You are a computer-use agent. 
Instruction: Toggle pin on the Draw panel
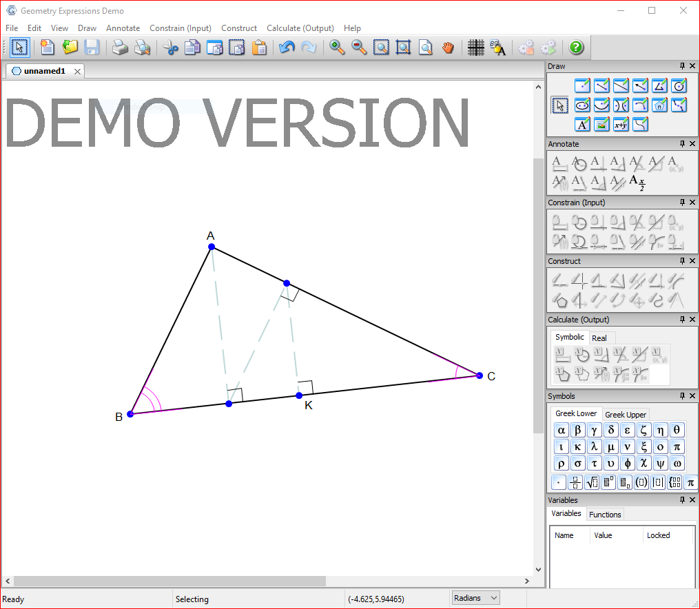click(x=682, y=66)
